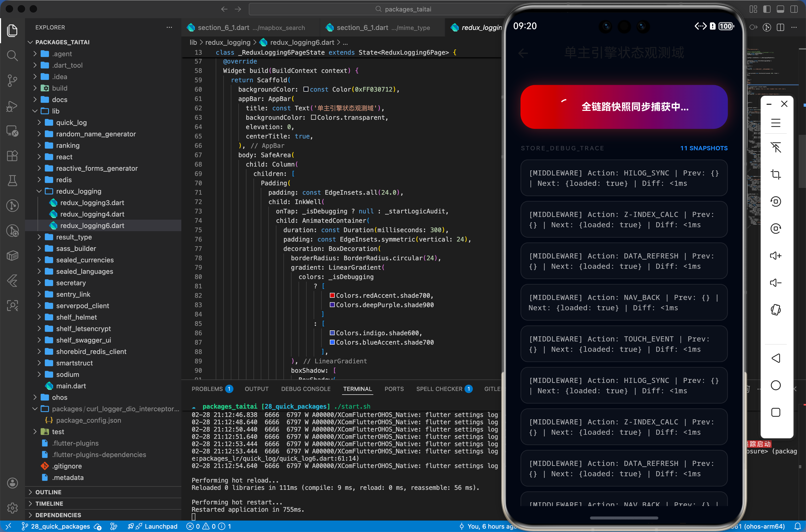The image size is (806, 532).
Task: Click the red gradient snapshot capture button
Action: (x=624, y=107)
